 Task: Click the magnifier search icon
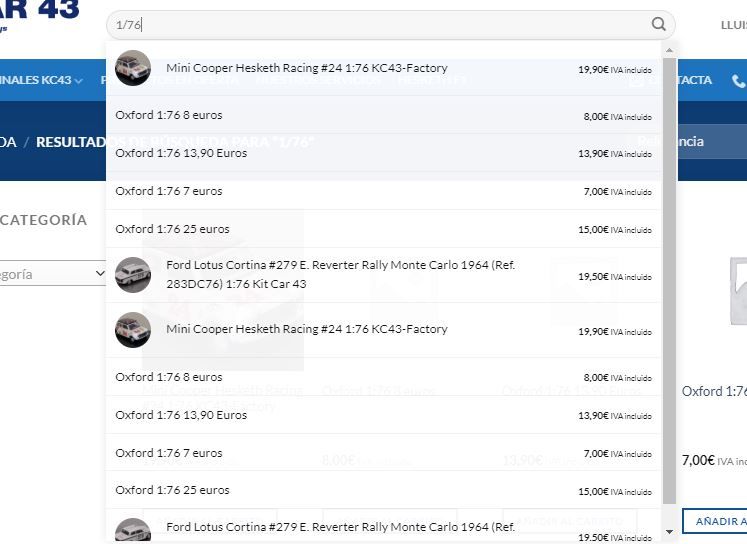658,24
